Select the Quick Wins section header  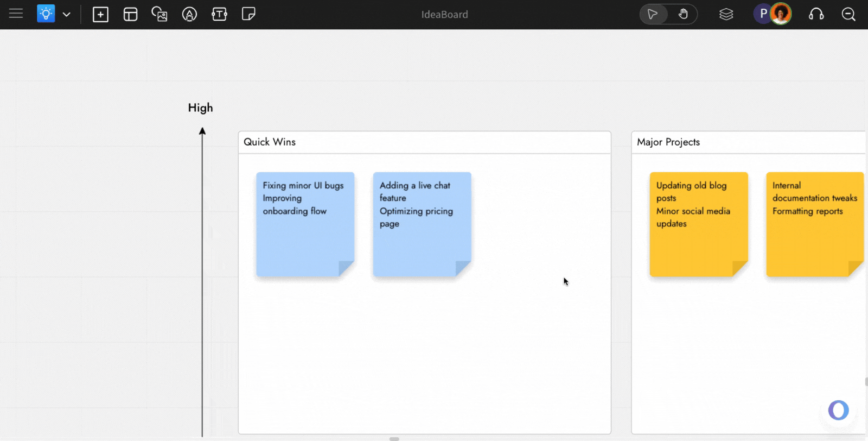[425, 142]
